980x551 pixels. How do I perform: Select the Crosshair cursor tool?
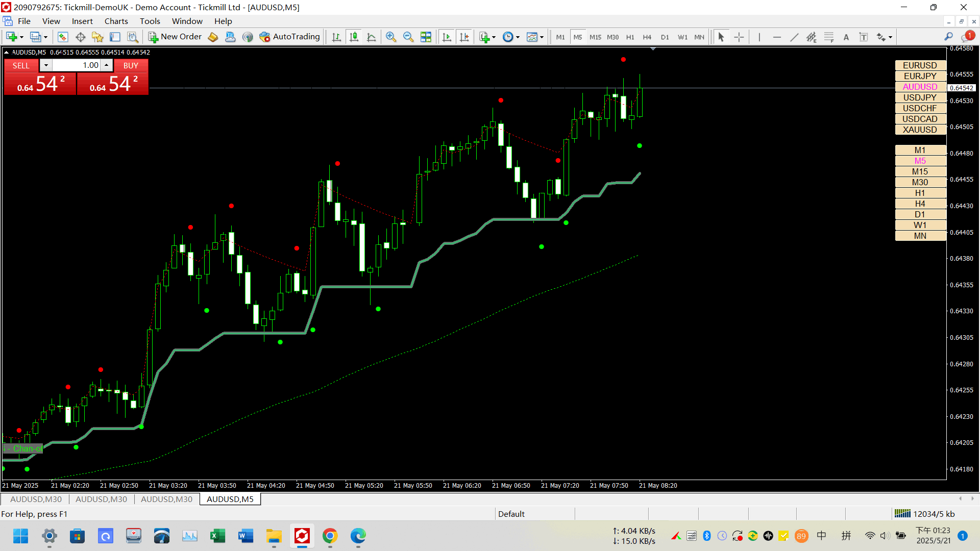coord(739,37)
